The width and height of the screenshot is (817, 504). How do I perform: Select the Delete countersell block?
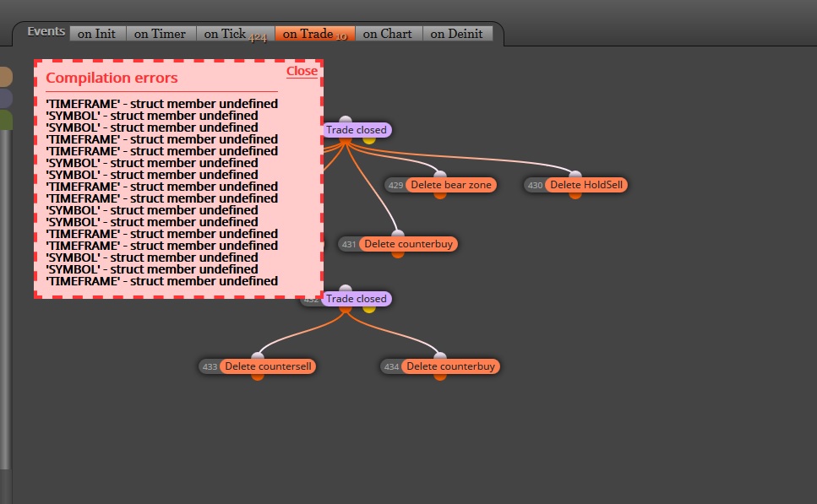[268, 366]
